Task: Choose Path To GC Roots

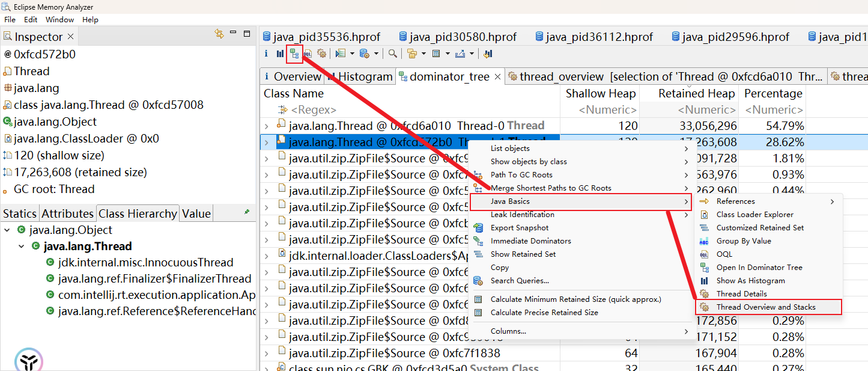Action: 580,174
